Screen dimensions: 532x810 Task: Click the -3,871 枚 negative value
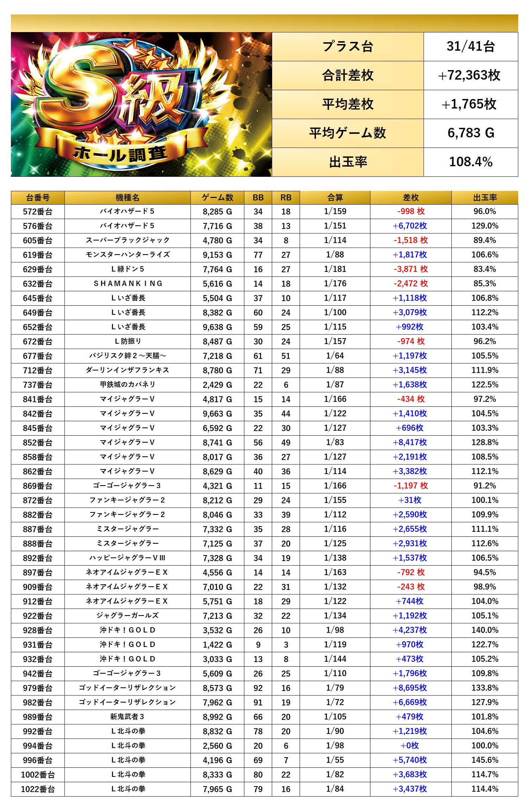411,269
